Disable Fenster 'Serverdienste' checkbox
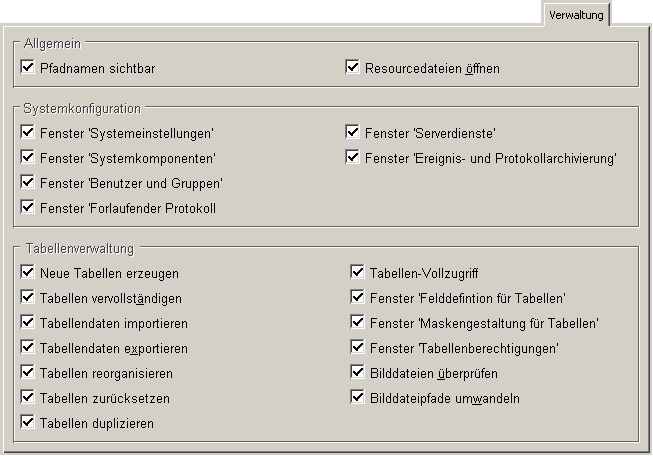653x456 pixels. (x=352, y=132)
